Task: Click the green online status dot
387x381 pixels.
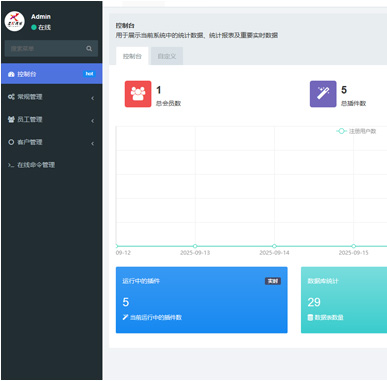Action: click(x=34, y=27)
